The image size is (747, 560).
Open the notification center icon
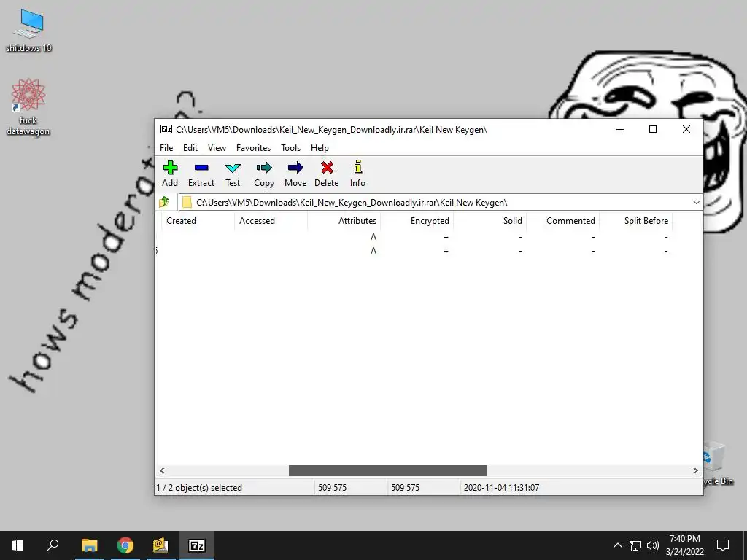tap(723, 545)
